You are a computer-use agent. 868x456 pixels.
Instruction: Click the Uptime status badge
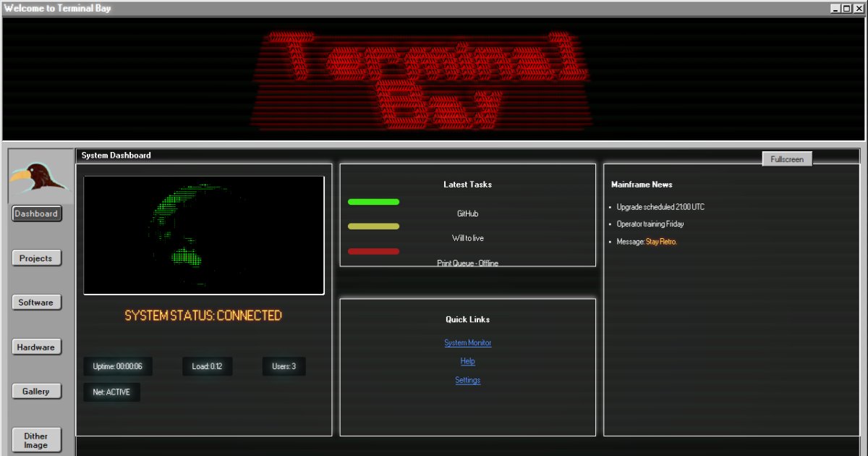[x=117, y=366]
